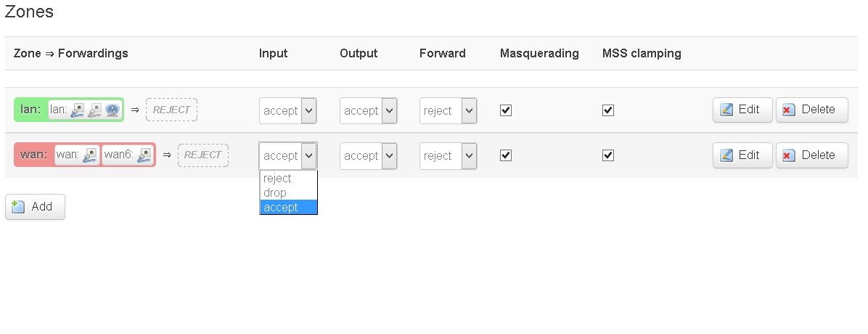Expand the lan zone Output dropdown
This screenshot has height=334, width=868.
point(368,111)
